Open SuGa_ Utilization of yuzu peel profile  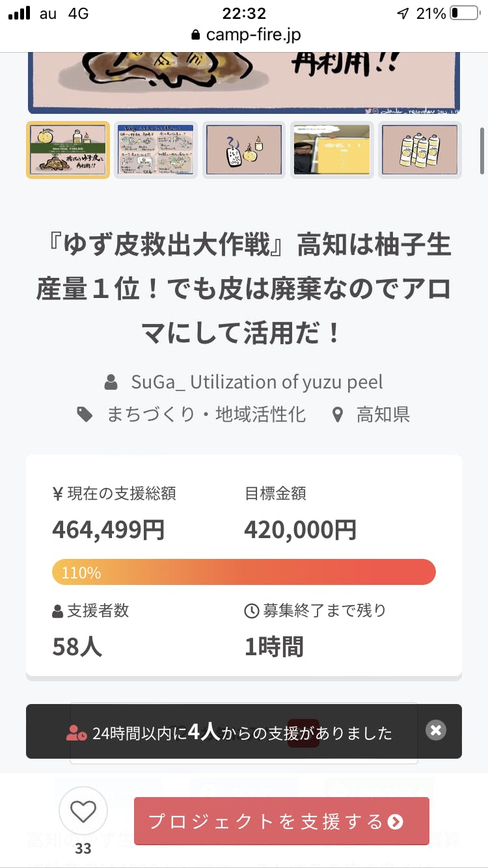[x=256, y=381]
